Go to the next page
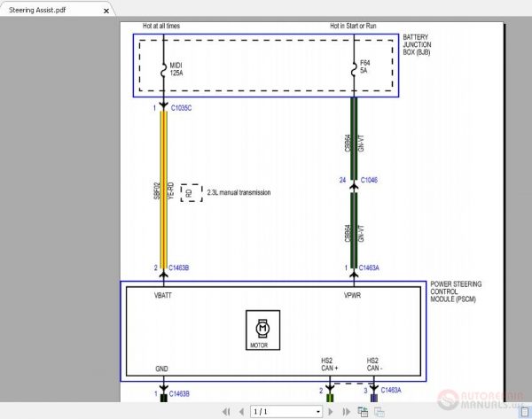The height and width of the screenshot is (419, 532). click(x=331, y=412)
